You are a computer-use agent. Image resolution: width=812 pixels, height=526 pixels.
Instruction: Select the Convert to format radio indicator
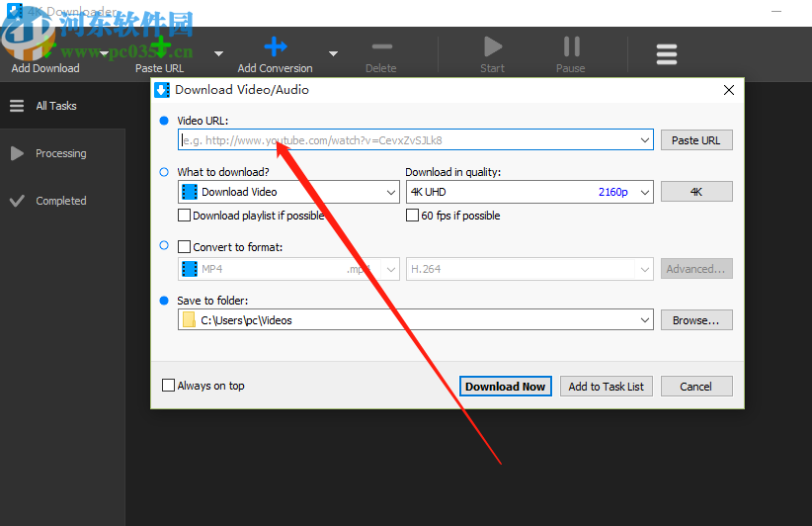click(x=164, y=245)
